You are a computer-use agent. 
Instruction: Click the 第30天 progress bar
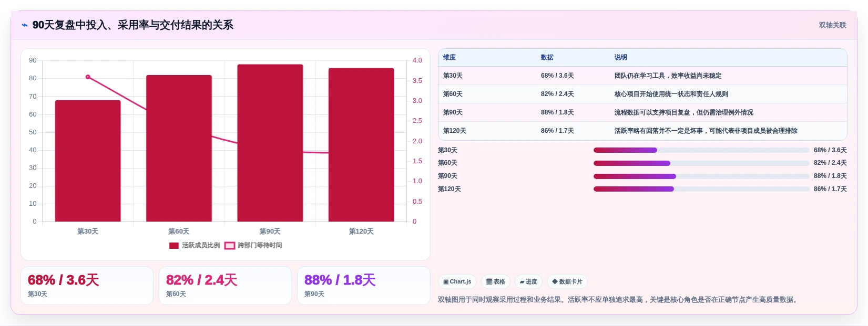click(x=701, y=150)
